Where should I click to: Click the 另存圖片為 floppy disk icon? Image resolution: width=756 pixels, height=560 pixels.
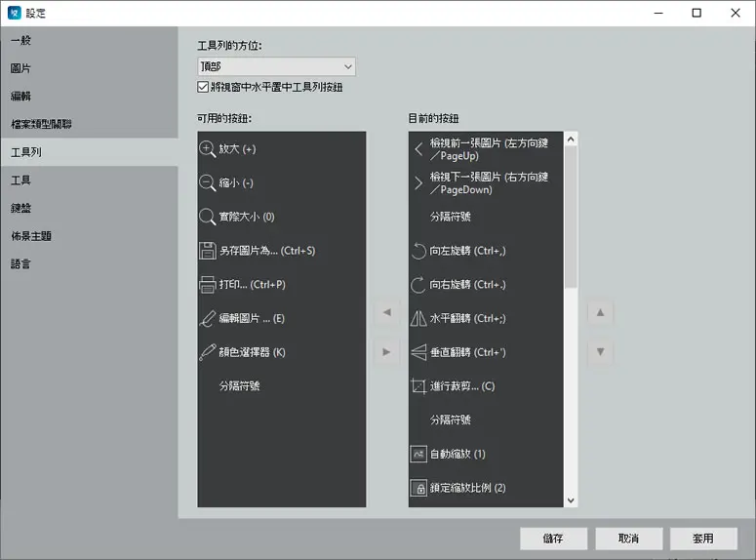(208, 251)
